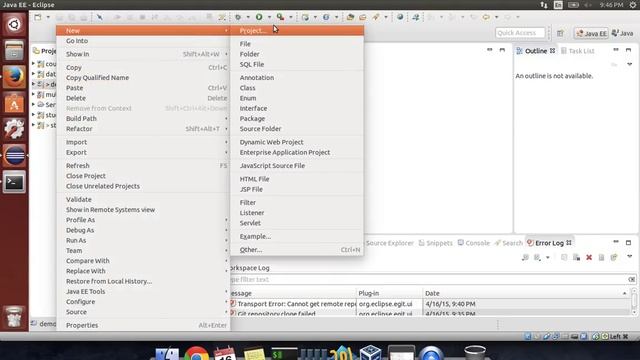Expand the 'stu' project tree node
Viewport: 640px width, 360px height.
(x=33, y=115)
